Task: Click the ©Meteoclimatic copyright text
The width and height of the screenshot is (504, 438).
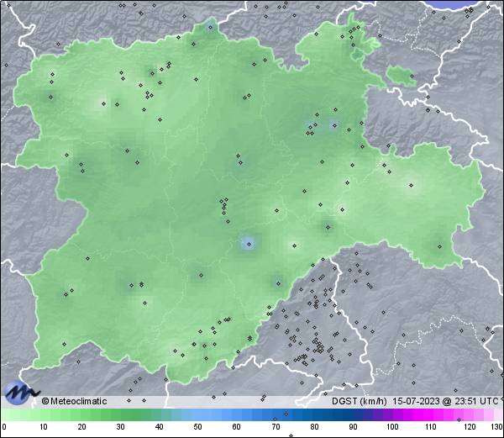Action: click(x=74, y=401)
